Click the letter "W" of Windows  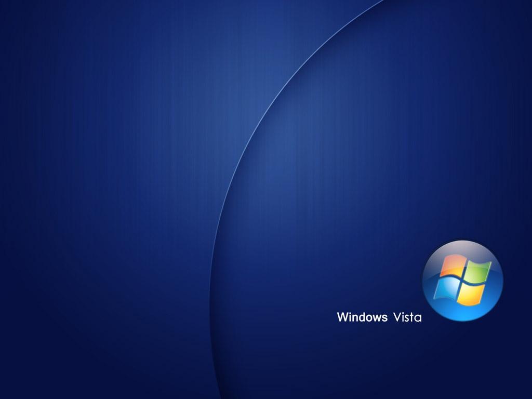tap(342, 317)
